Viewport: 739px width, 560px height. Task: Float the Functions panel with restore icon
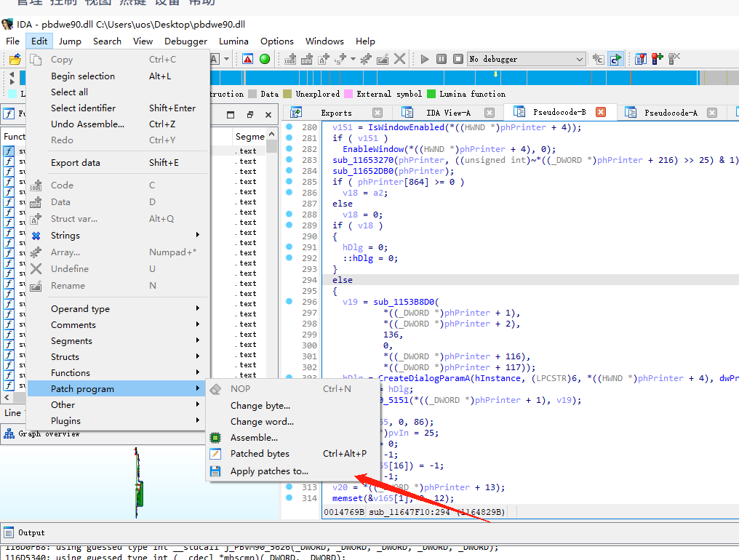pyautogui.click(x=249, y=115)
